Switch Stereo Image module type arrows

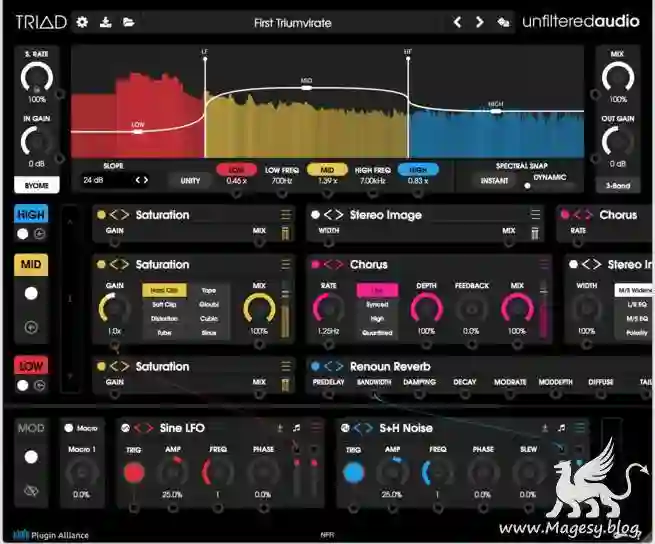(x=334, y=215)
